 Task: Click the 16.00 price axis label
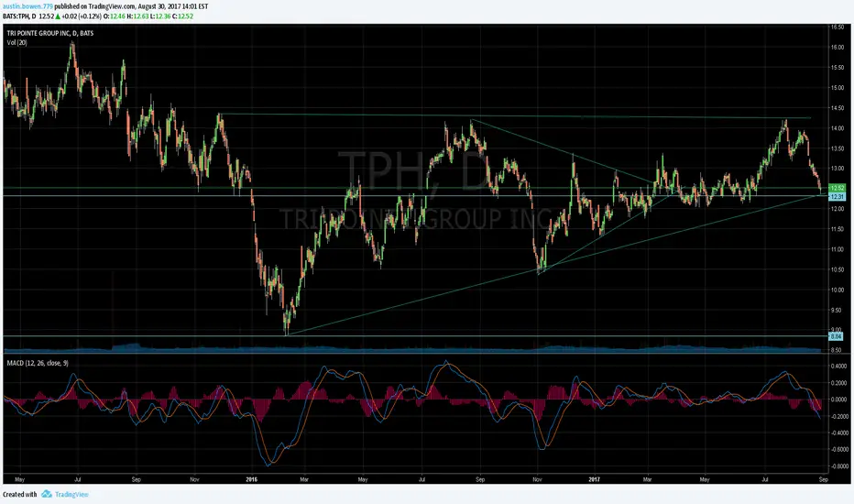[x=838, y=48]
